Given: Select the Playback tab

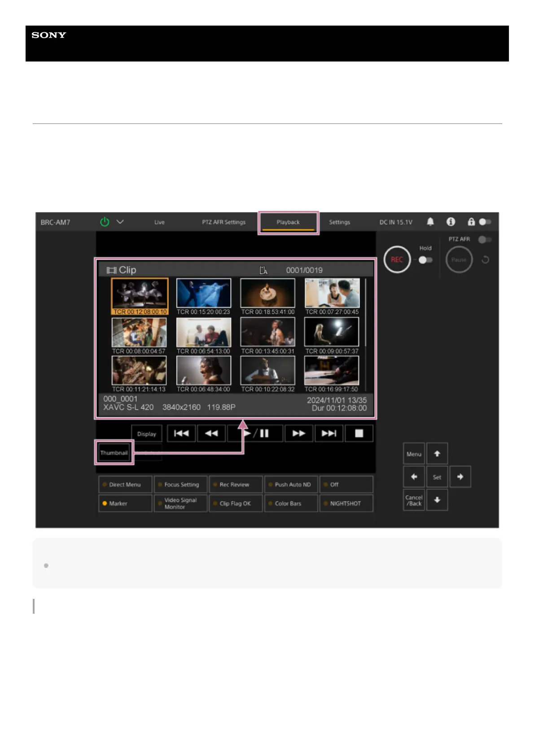Looking at the screenshot, I should click(288, 222).
